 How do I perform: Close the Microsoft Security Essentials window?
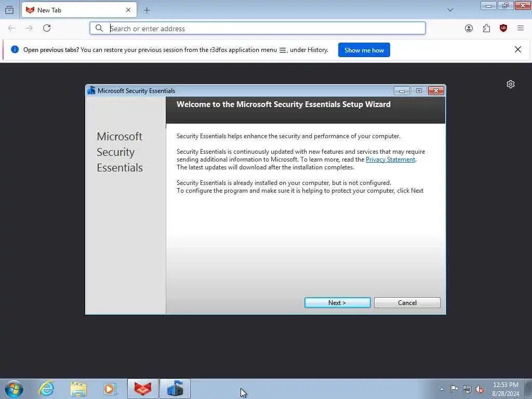436,90
